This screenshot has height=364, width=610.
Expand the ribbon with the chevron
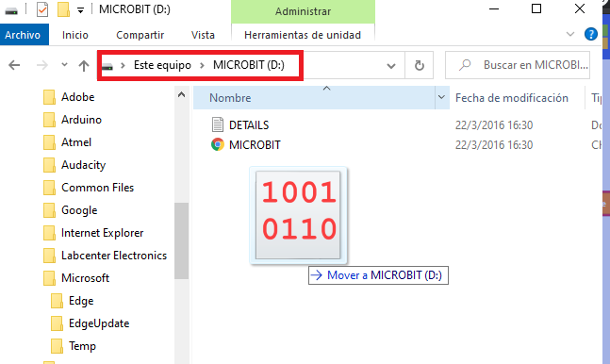tap(570, 34)
